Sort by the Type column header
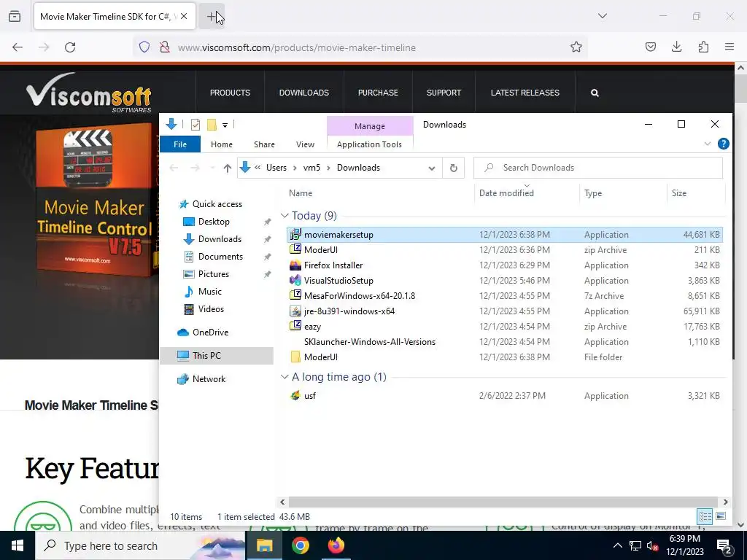 pyautogui.click(x=593, y=193)
